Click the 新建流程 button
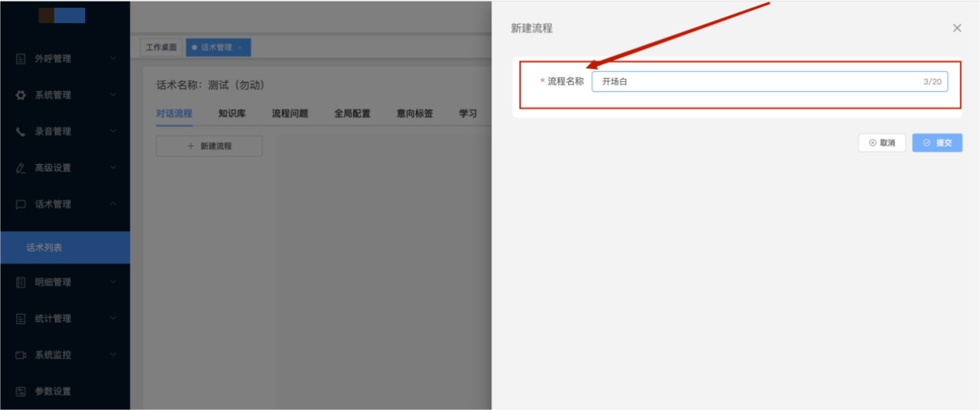980x410 pixels. [209, 146]
